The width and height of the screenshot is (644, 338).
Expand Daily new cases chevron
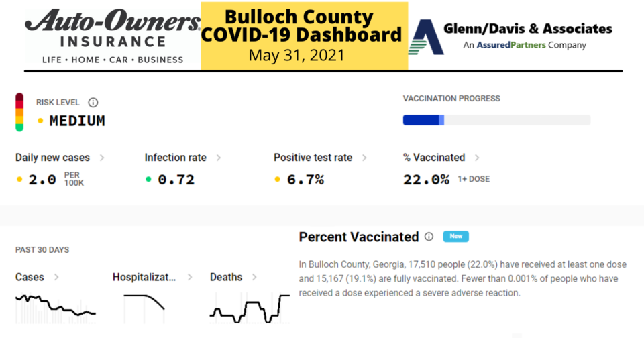102,158
